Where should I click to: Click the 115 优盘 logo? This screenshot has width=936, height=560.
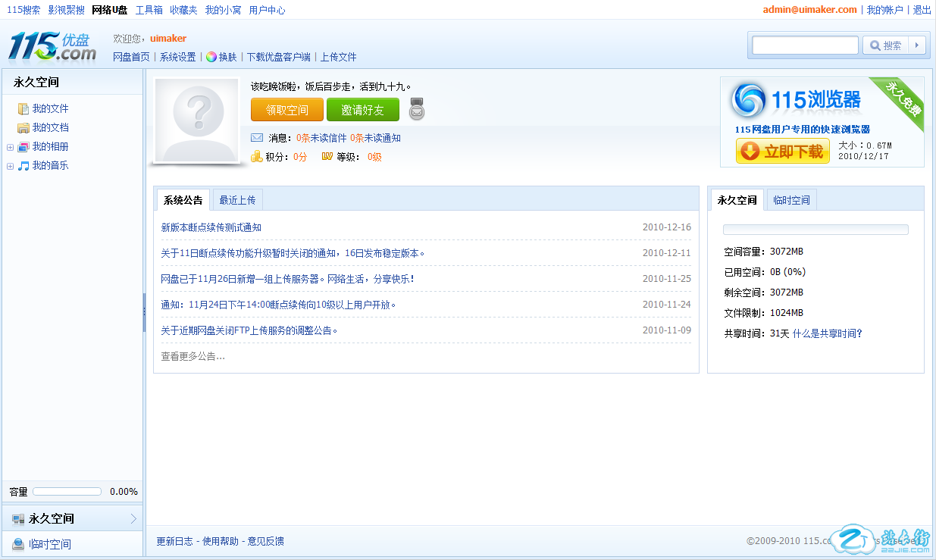pyautogui.click(x=52, y=46)
